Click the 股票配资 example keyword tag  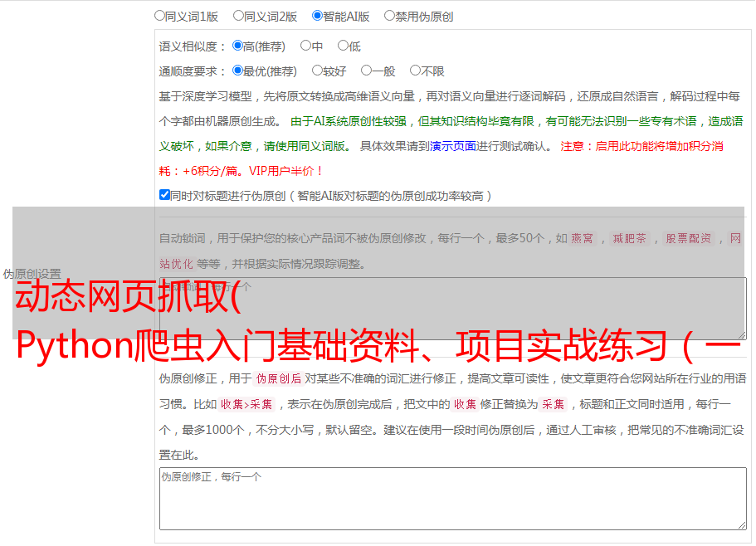688,238
